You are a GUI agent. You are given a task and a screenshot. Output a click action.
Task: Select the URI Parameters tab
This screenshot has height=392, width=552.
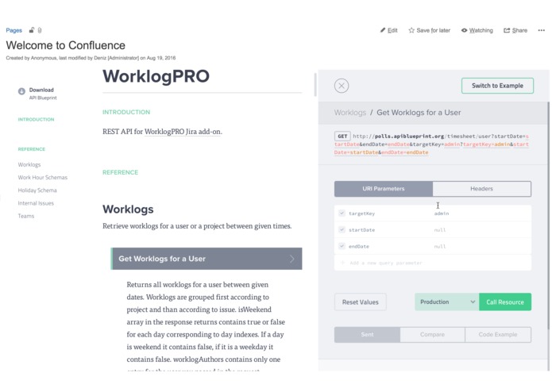click(384, 189)
